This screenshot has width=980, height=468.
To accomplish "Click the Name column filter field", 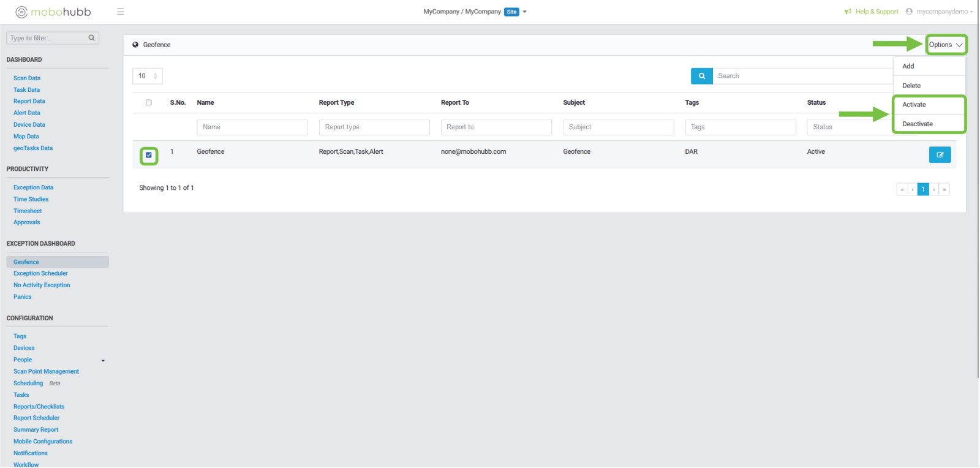I will pos(252,127).
